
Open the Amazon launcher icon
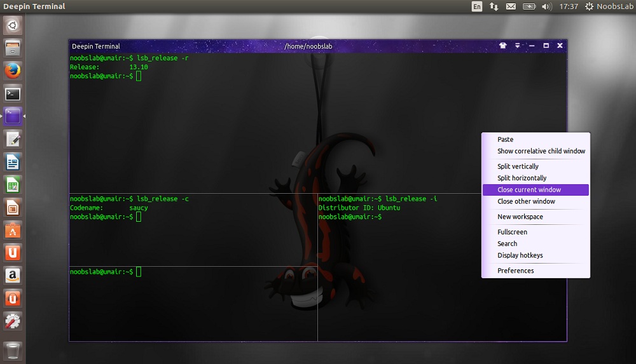[x=13, y=276]
